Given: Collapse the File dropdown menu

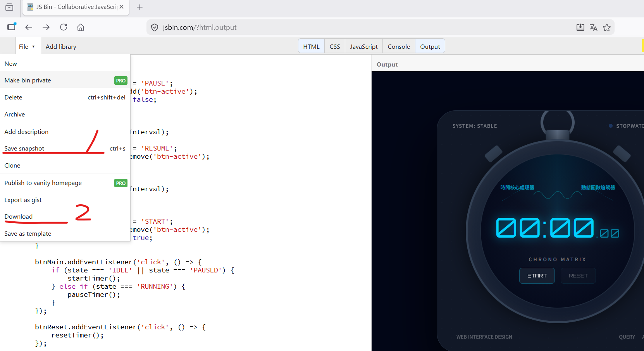Looking at the screenshot, I should pyautogui.click(x=27, y=46).
